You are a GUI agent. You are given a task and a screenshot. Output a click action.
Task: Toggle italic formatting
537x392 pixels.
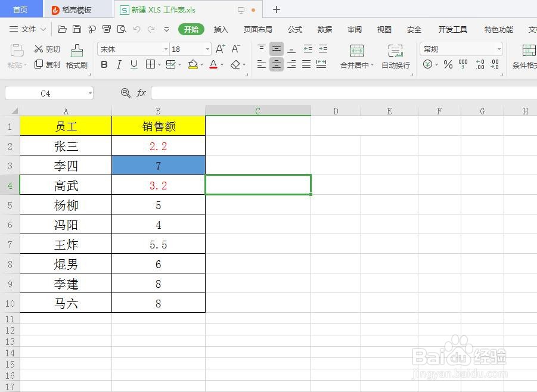tap(118, 64)
